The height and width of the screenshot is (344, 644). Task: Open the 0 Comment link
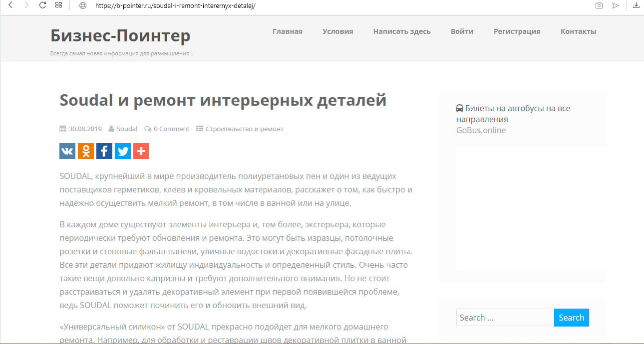171,129
